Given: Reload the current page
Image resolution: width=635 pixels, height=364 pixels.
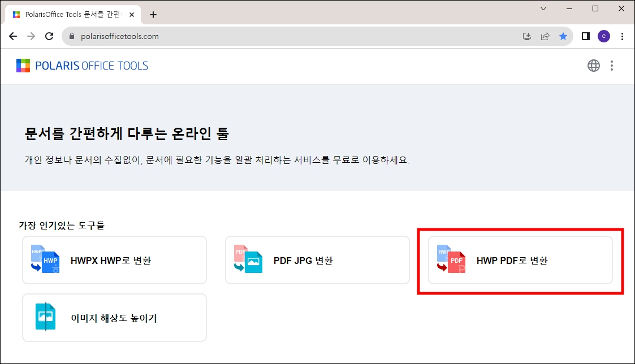Looking at the screenshot, I should click(x=49, y=36).
